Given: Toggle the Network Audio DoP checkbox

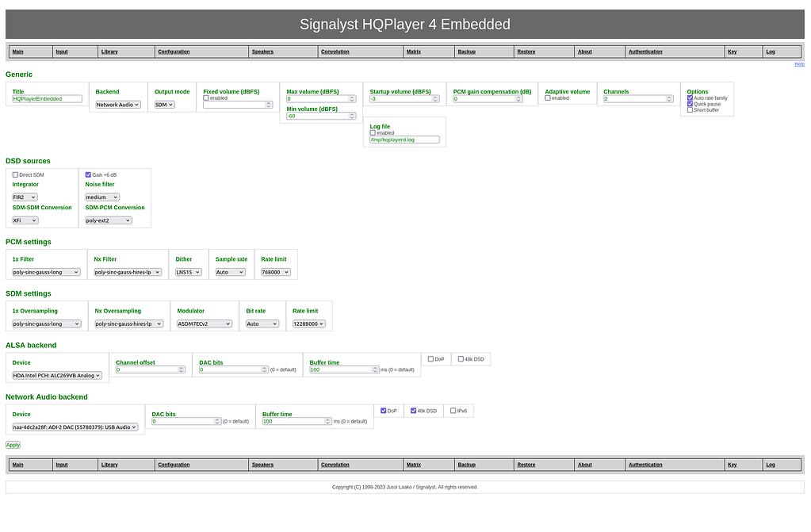Looking at the screenshot, I should 384,411.
